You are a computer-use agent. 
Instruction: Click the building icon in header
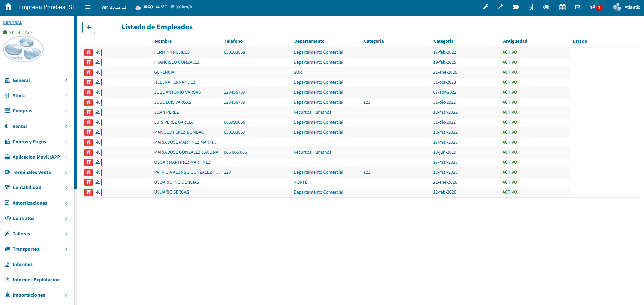pyautogui.click(x=530, y=7)
